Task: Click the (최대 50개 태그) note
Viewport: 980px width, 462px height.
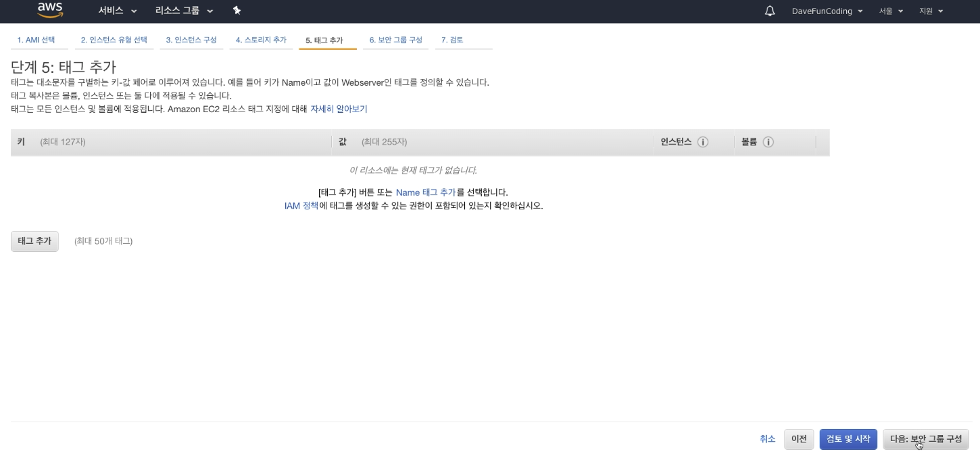Action: [x=103, y=241]
